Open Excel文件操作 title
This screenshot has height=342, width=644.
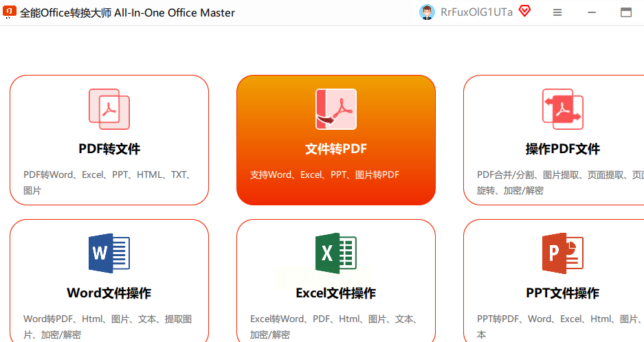(x=336, y=293)
